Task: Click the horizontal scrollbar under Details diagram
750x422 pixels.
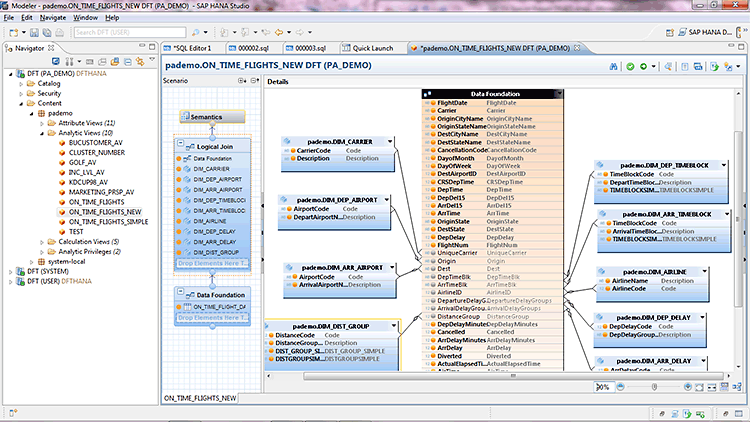Action: 513,376
